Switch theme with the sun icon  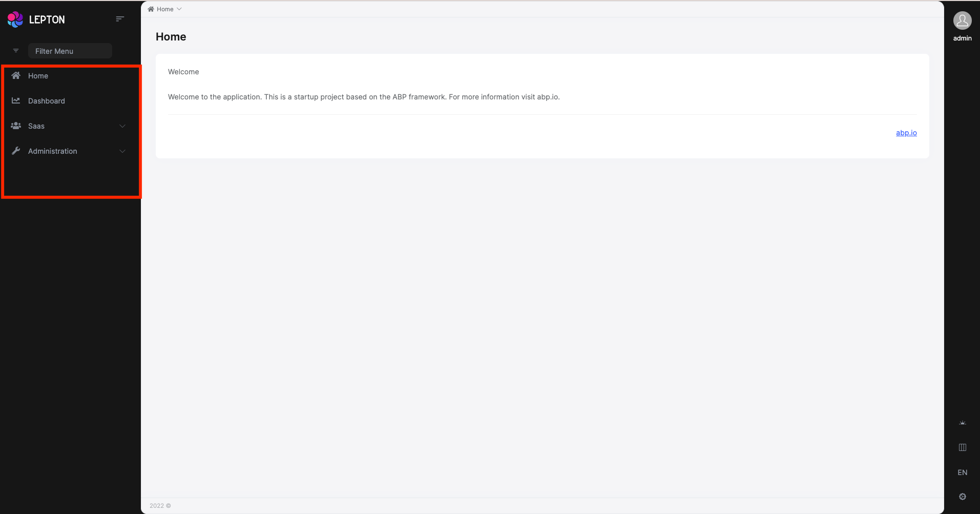[963, 423]
